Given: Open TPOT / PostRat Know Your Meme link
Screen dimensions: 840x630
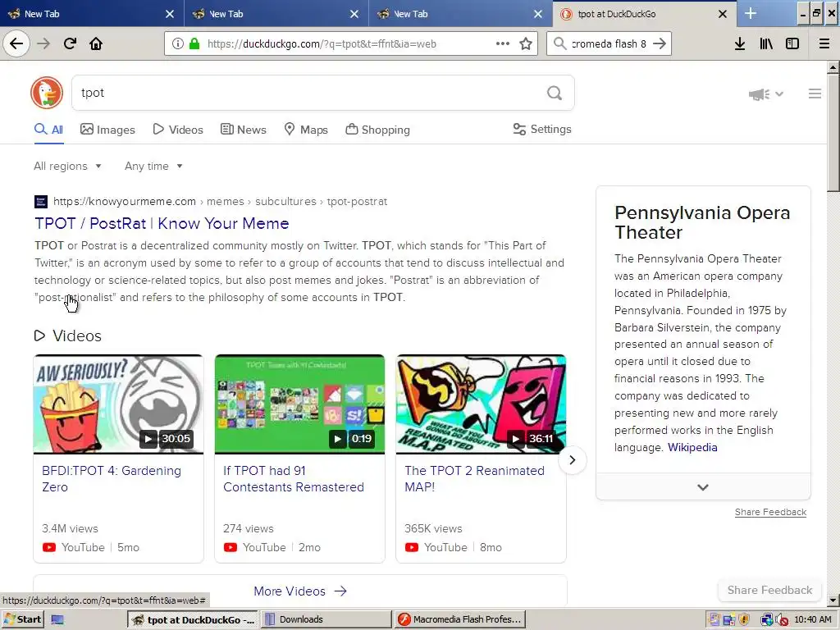Looking at the screenshot, I should click(x=162, y=223).
